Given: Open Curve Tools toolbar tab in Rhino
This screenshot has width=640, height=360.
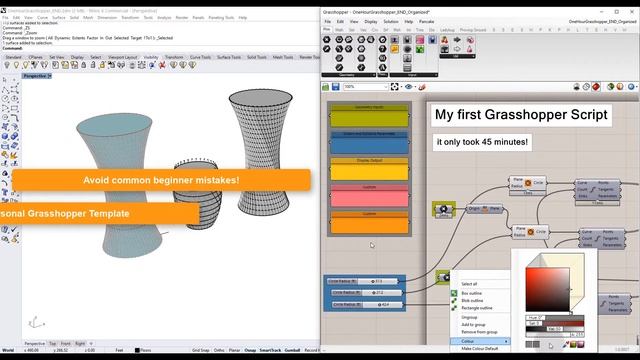Looking at the screenshot, I should click(x=200, y=57).
